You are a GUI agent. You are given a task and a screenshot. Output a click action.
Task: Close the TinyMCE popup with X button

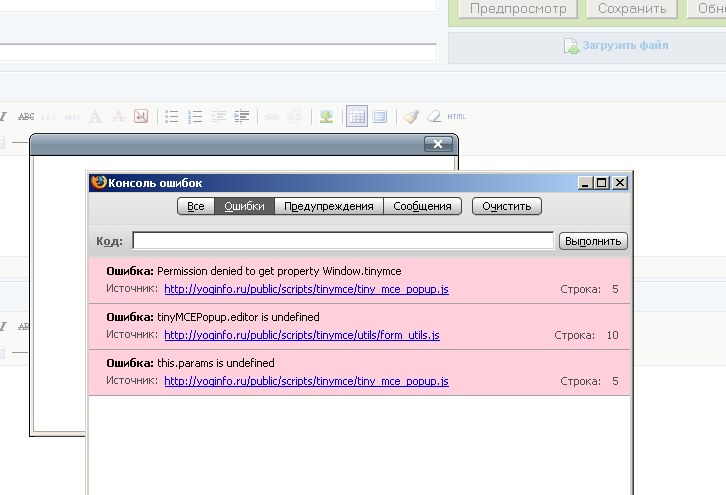[438, 144]
